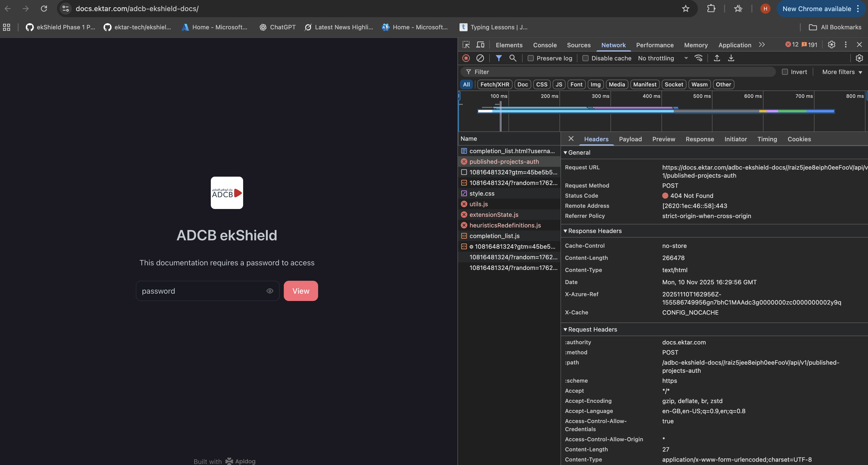The height and width of the screenshot is (465, 868).
Task: Open network search magnifier icon
Action: click(513, 58)
